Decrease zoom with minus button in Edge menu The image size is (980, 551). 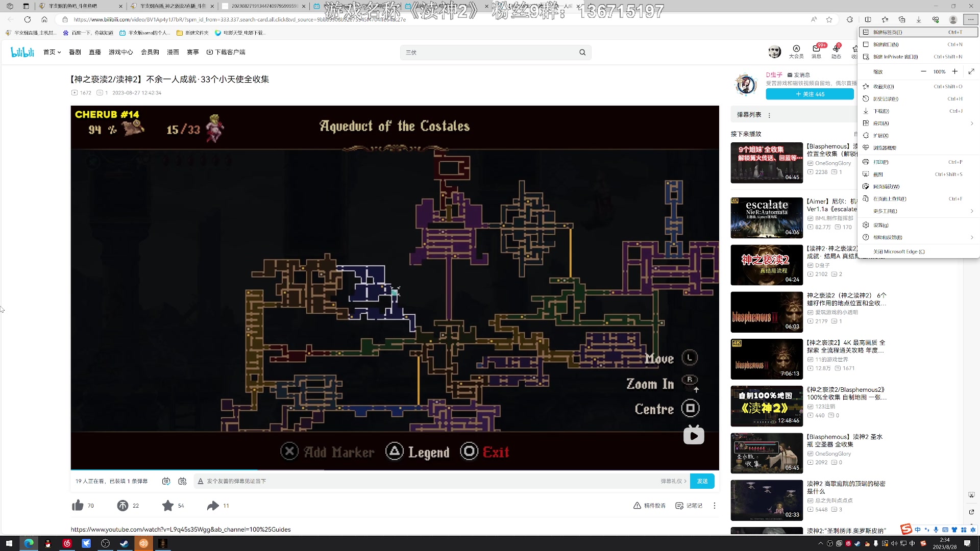click(923, 71)
